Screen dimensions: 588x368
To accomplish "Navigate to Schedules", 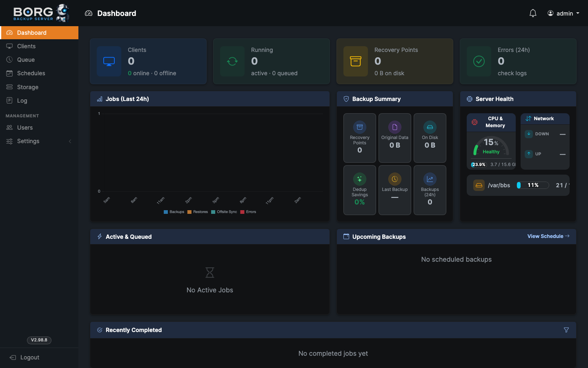I will (39, 73).
